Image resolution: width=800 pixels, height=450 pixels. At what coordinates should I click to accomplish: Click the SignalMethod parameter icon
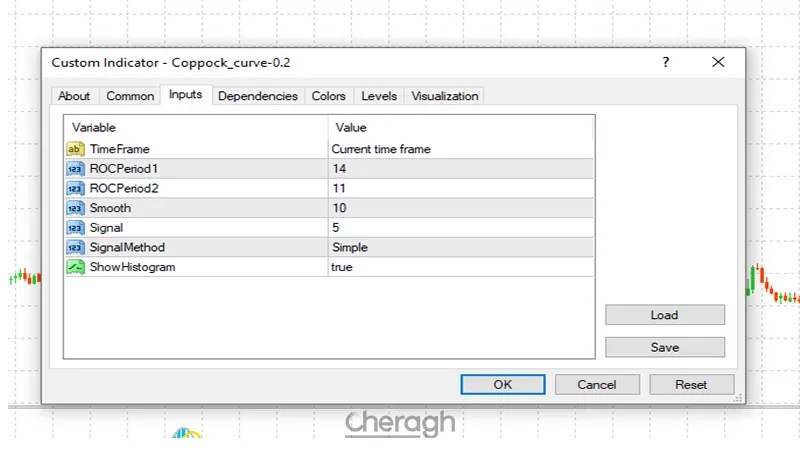(x=75, y=247)
